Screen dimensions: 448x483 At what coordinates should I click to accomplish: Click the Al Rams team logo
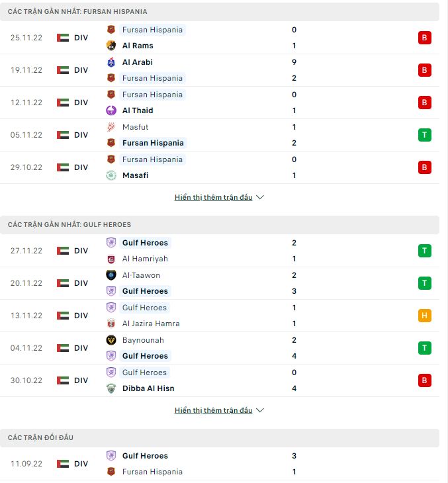pos(111,46)
